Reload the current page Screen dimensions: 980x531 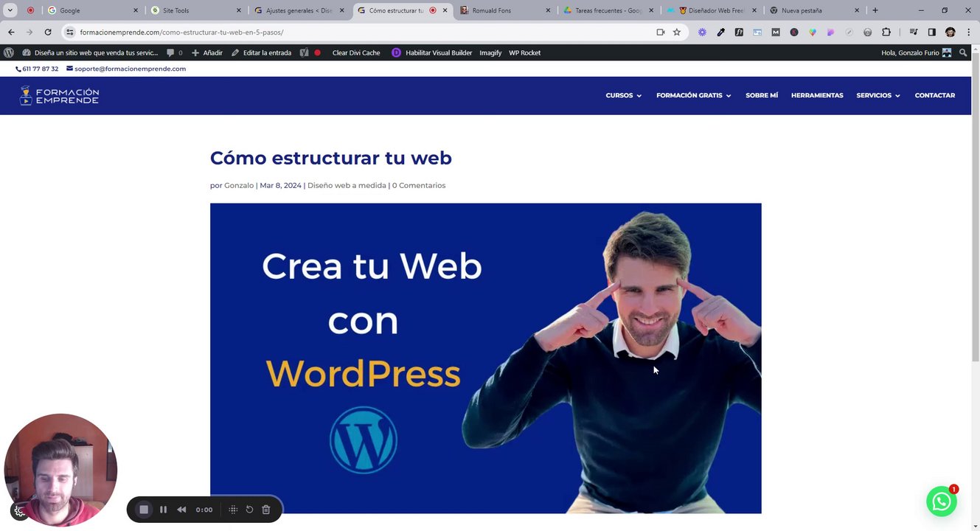(x=48, y=32)
